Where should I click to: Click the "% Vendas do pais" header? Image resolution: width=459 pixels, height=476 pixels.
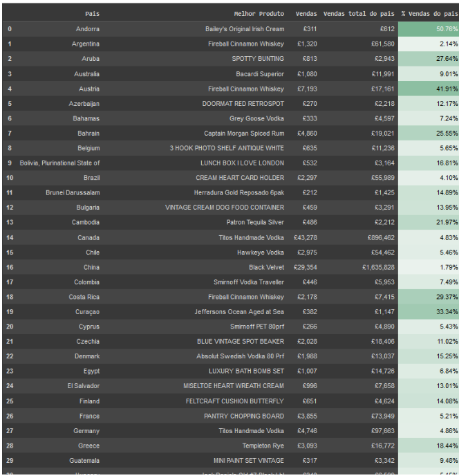[429, 13]
